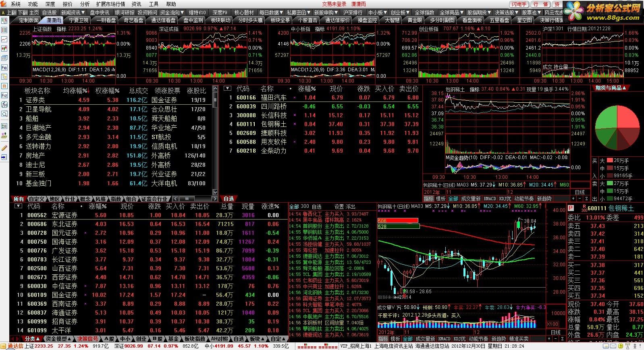
Task: Expand the 创业板 dropdown in toolbar
Action: 400,12
